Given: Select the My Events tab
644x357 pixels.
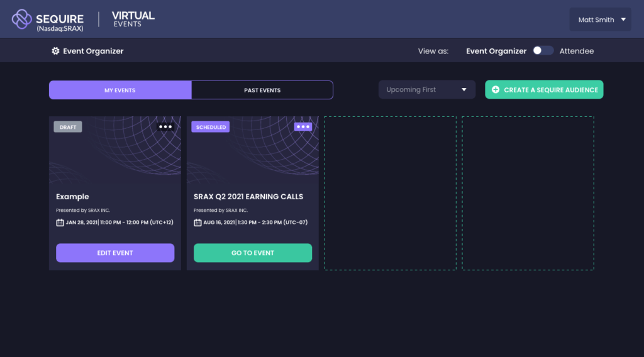Looking at the screenshot, I should [120, 90].
